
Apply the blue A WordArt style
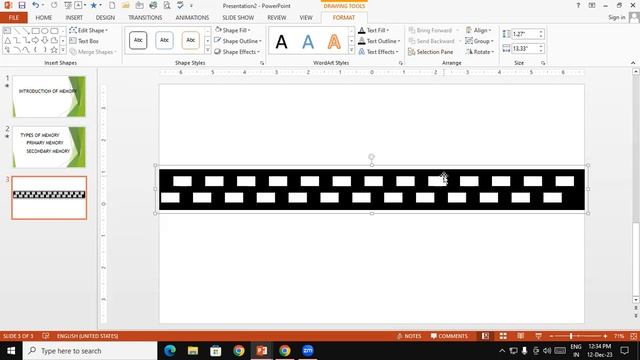[308, 42]
